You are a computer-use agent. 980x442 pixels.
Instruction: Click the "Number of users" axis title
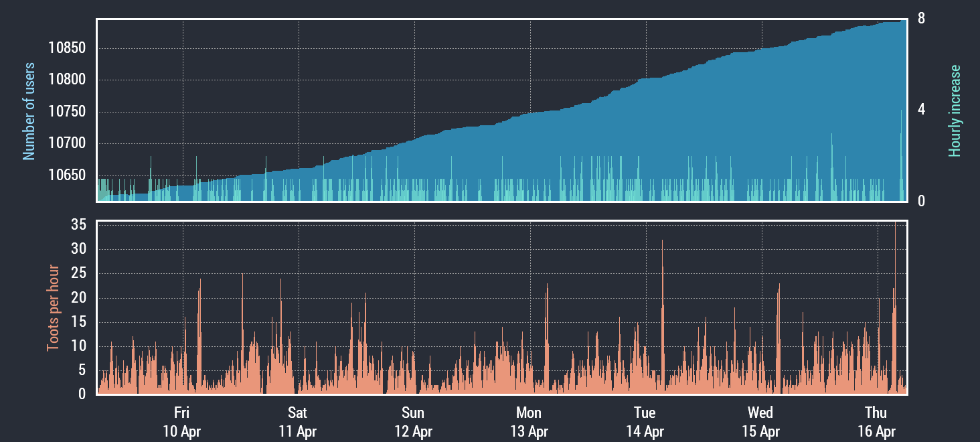29,112
